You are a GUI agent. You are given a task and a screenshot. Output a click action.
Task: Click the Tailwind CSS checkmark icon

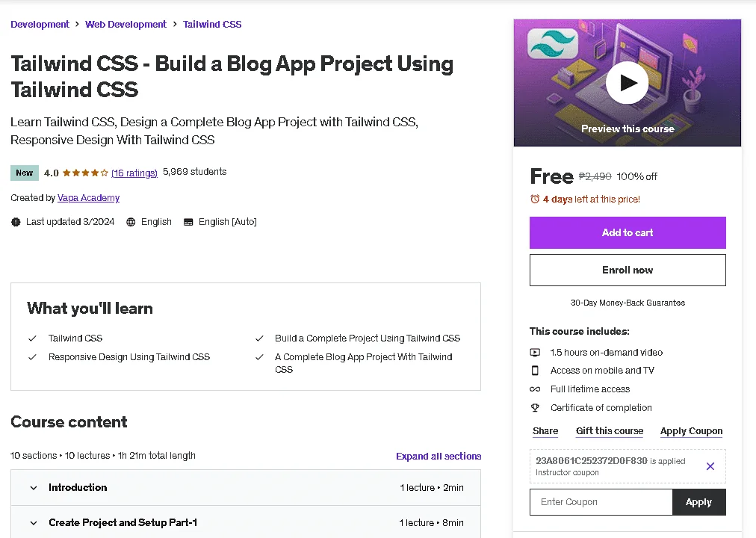[32, 338]
